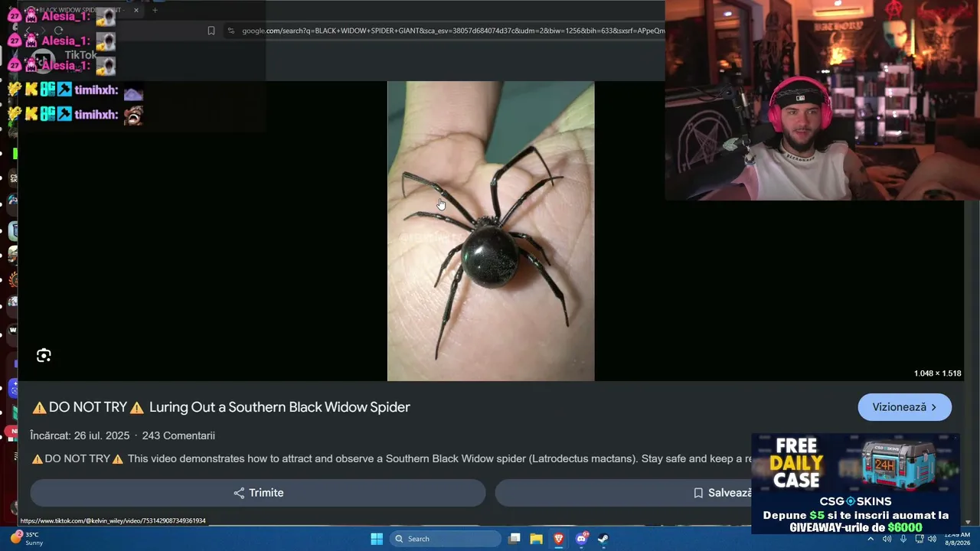Click the taskbar Search box

pos(446,539)
